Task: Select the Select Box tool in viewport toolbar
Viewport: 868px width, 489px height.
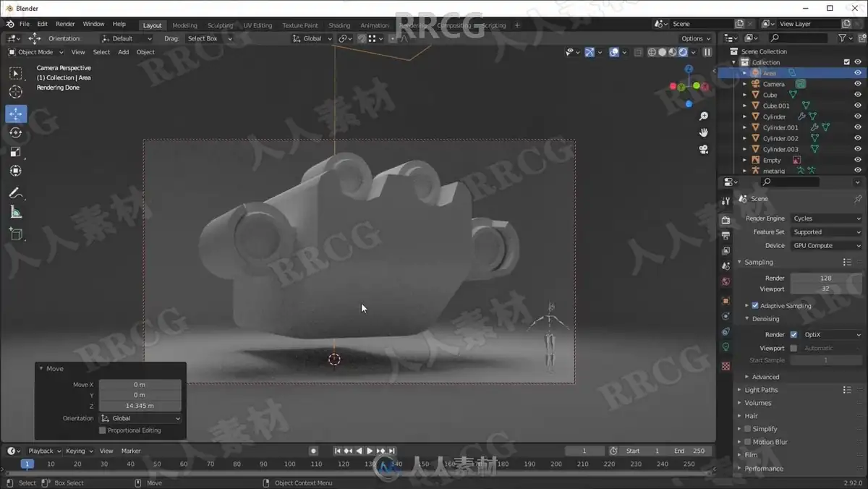Action: [x=16, y=73]
